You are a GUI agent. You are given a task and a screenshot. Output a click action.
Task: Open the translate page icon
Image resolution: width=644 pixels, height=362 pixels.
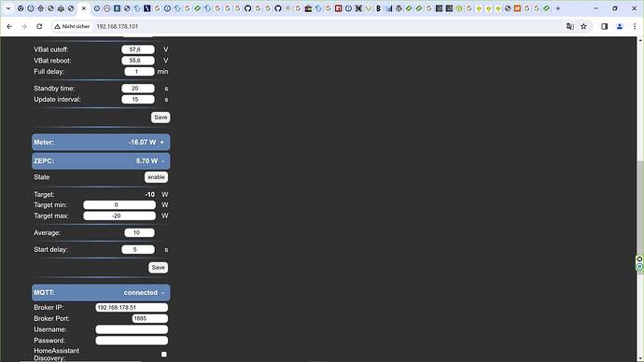coord(569,26)
